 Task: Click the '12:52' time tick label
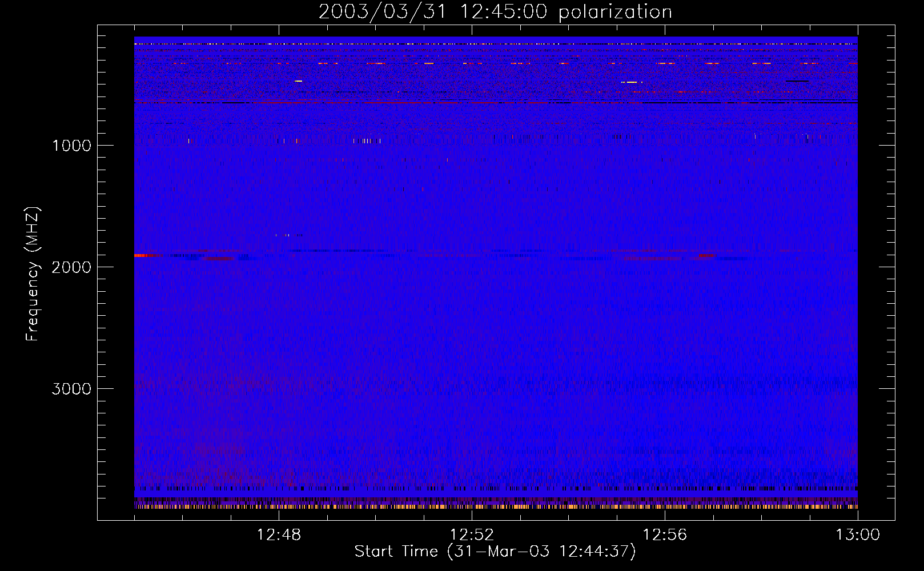point(472,535)
